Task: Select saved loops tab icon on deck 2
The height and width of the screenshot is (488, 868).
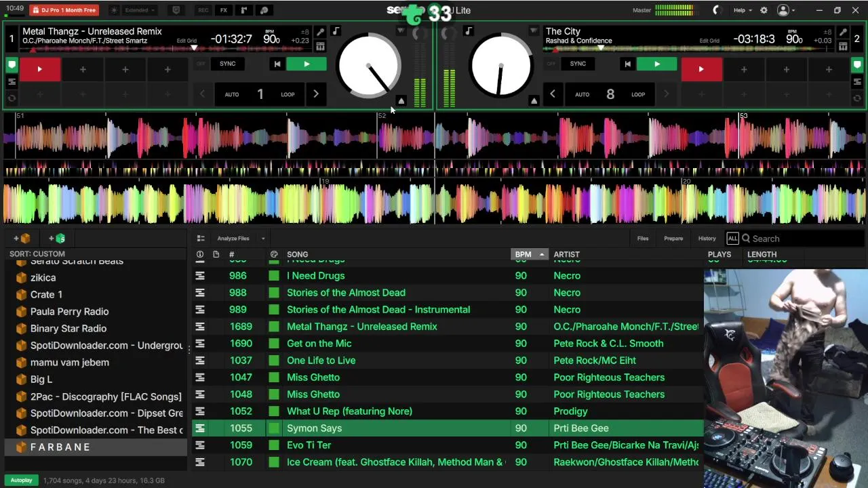Action: click(856, 98)
